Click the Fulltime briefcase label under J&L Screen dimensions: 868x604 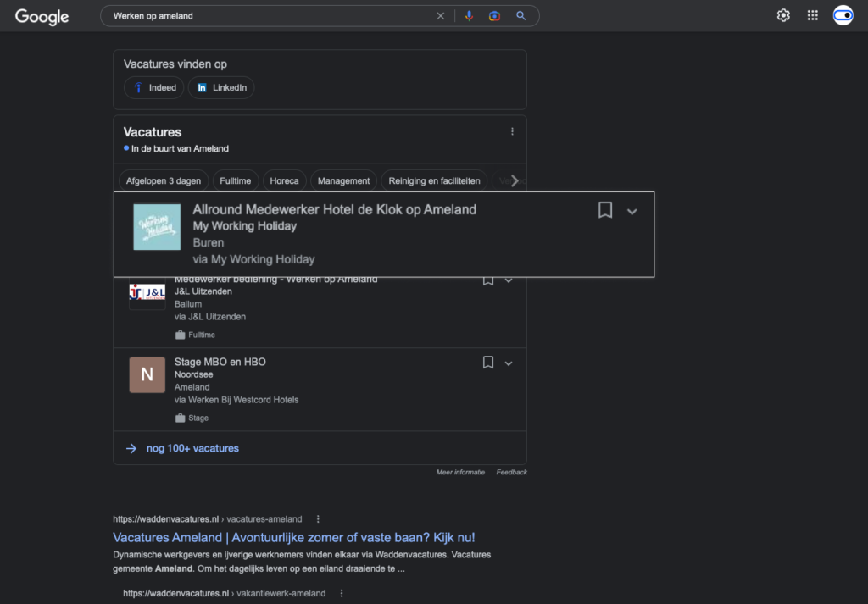click(196, 335)
